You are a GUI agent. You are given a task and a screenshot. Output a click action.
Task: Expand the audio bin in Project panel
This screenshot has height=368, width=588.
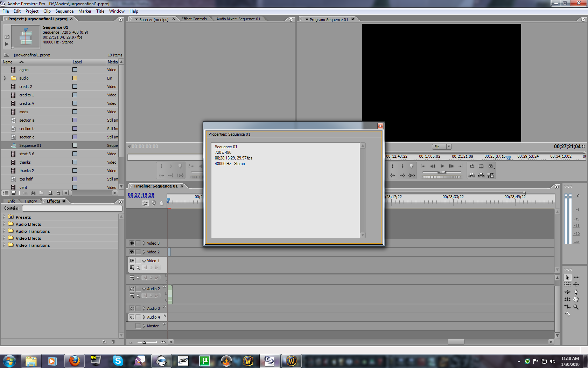(x=5, y=78)
